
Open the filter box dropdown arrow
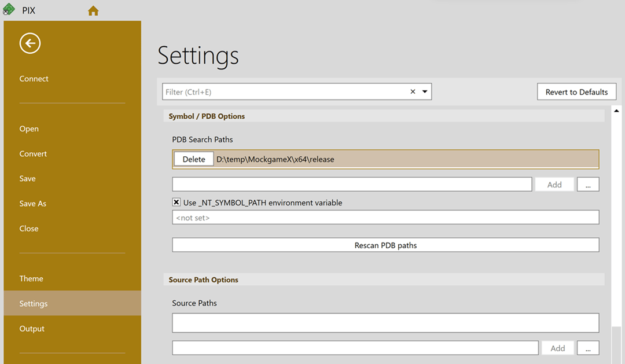pos(425,91)
